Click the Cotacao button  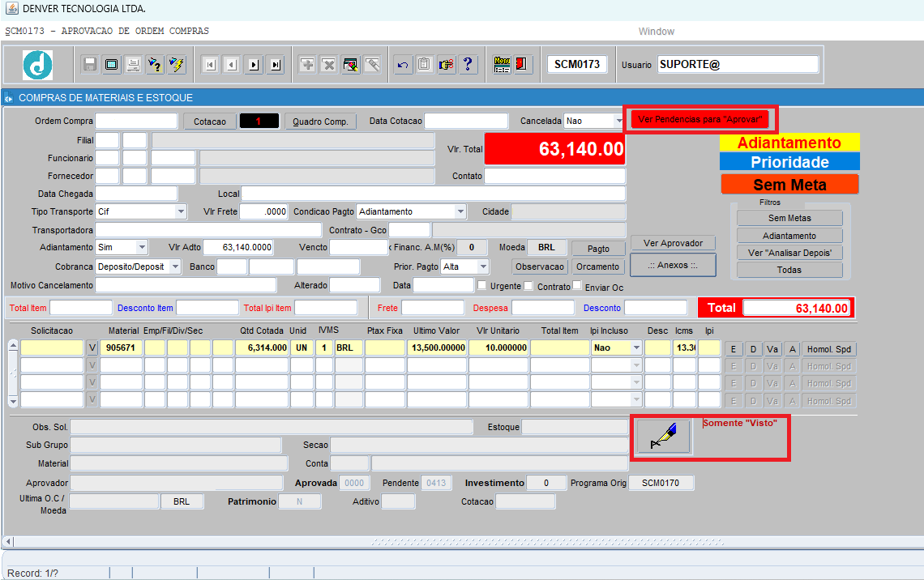210,122
